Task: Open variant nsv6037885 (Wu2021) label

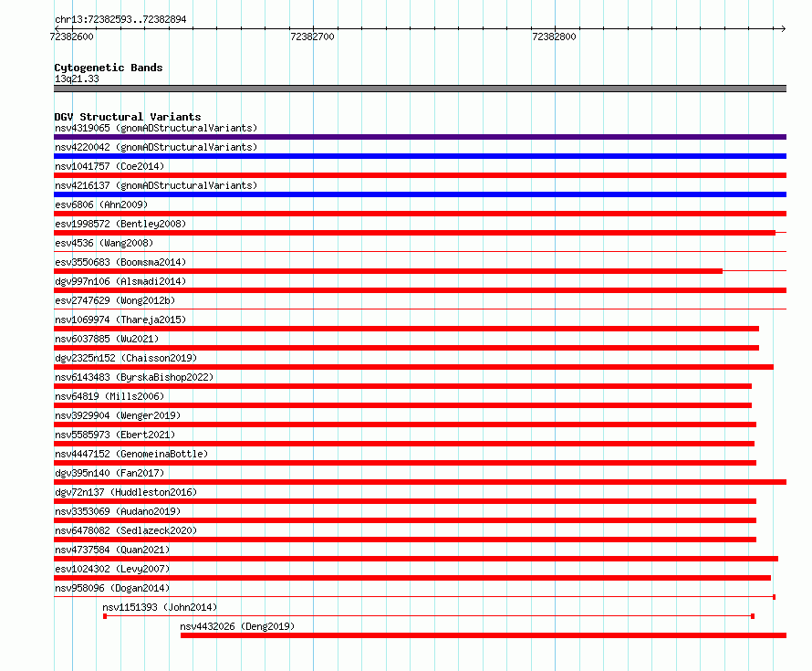Action: click(107, 339)
